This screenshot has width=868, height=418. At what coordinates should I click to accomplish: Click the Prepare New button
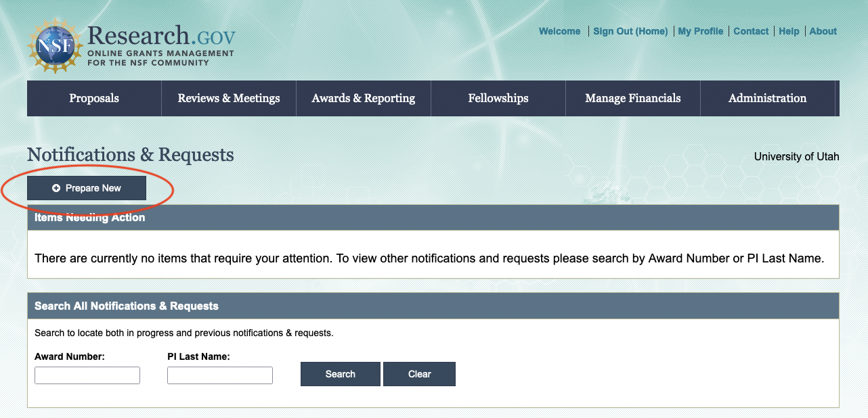87,188
